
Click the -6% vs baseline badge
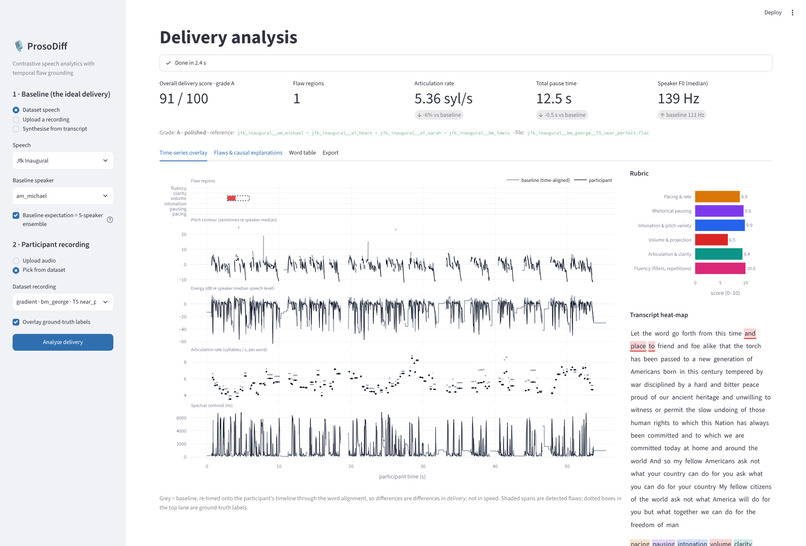coord(439,115)
